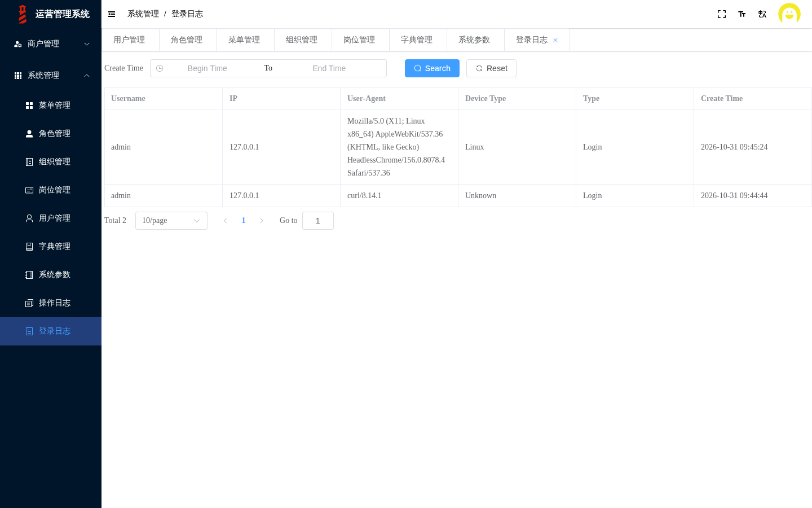Screen dimensions: 812x508
Task: Switch to the 用户管理 tab
Action: (129, 40)
